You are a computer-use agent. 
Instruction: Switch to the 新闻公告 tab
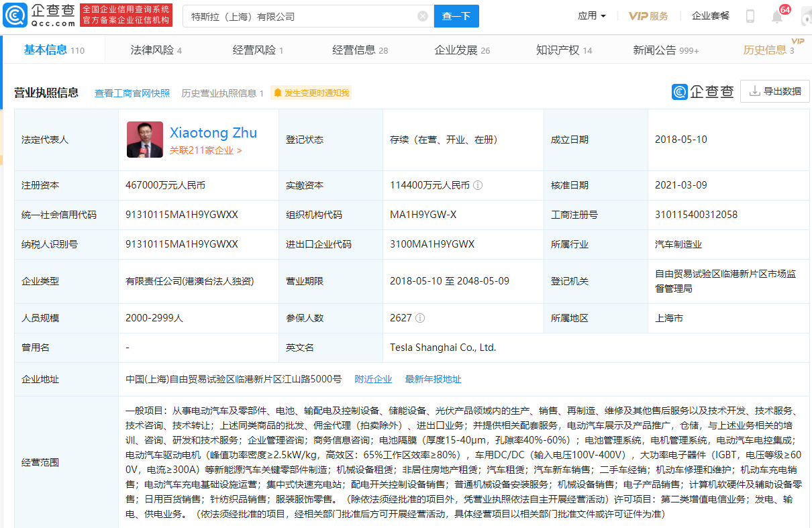tap(666, 50)
